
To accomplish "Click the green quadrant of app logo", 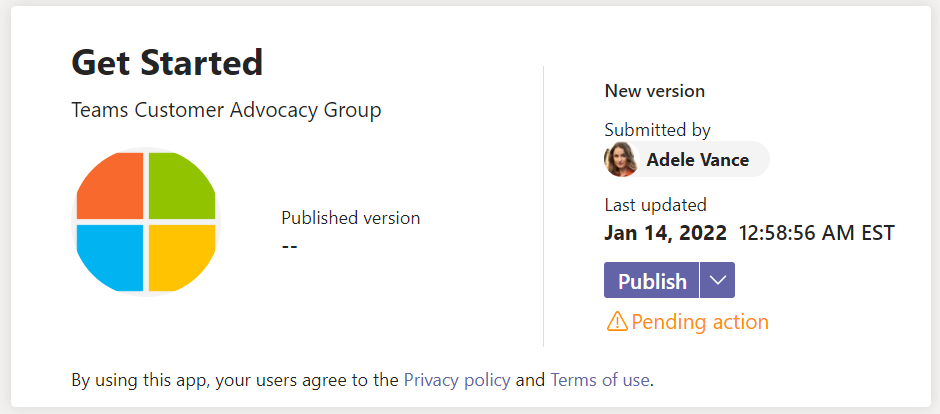I will pos(181,186).
